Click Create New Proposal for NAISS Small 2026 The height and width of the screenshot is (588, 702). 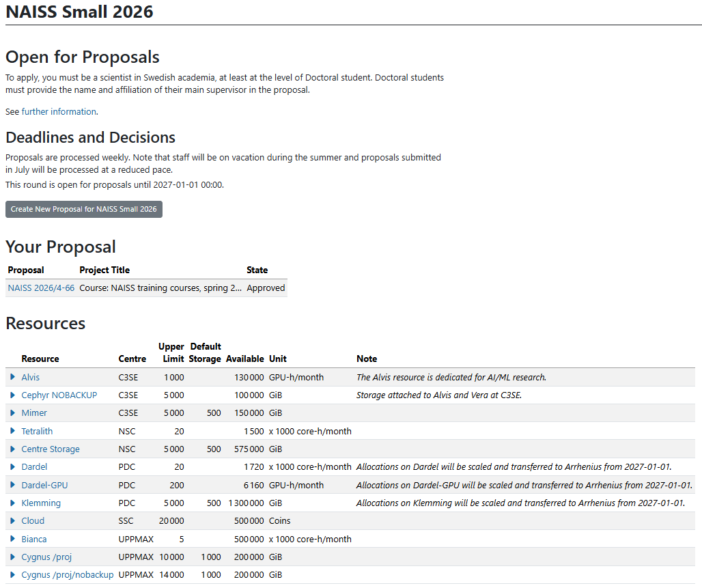[83, 209]
